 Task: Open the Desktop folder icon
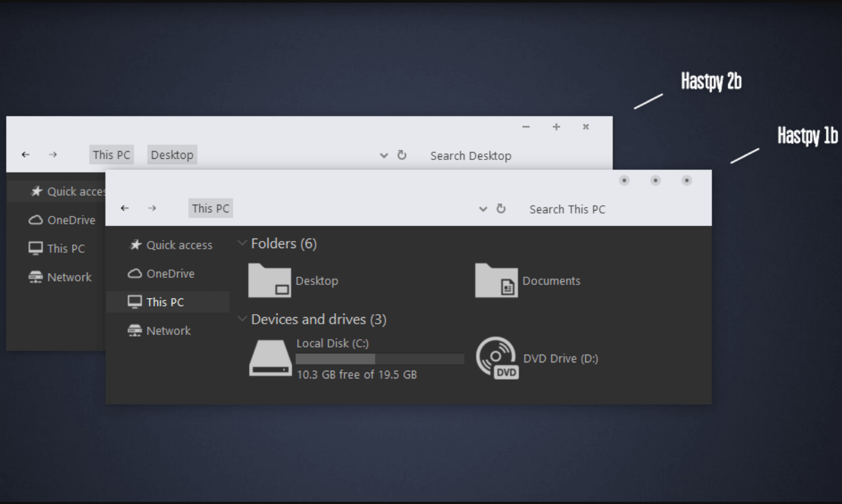[x=270, y=280]
